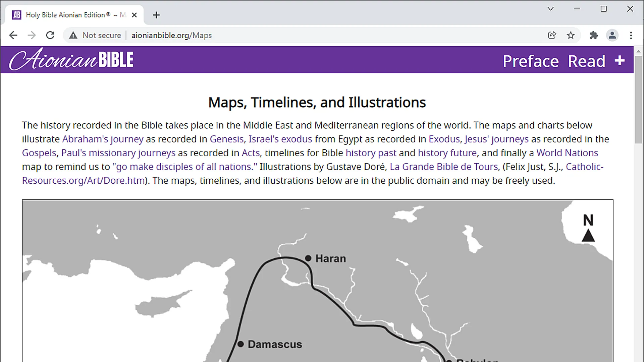Follow the Jesus' journeys link
The width and height of the screenshot is (644, 362).
click(x=496, y=139)
